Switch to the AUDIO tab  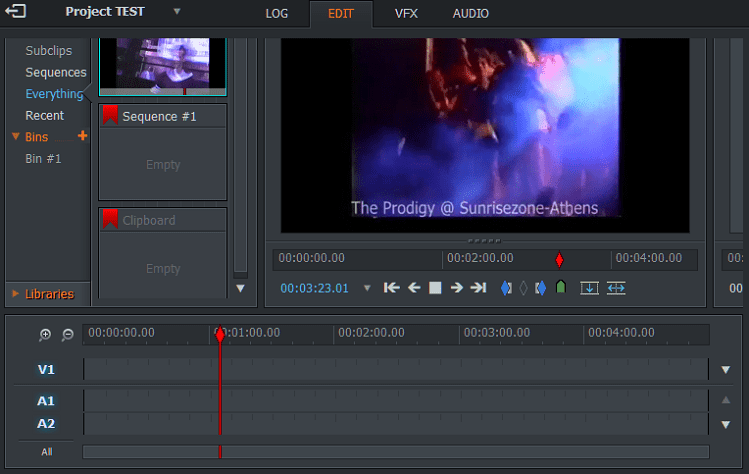click(x=471, y=13)
